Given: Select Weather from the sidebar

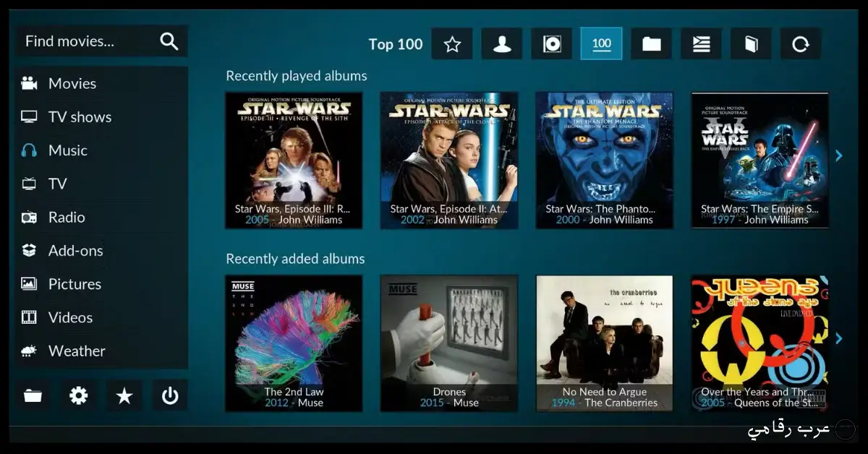Looking at the screenshot, I should tap(77, 351).
